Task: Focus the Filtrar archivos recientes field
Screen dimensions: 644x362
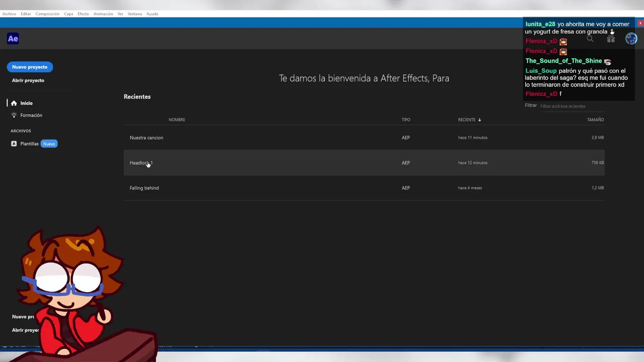Action: pyautogui.click(x=571, y=106)
